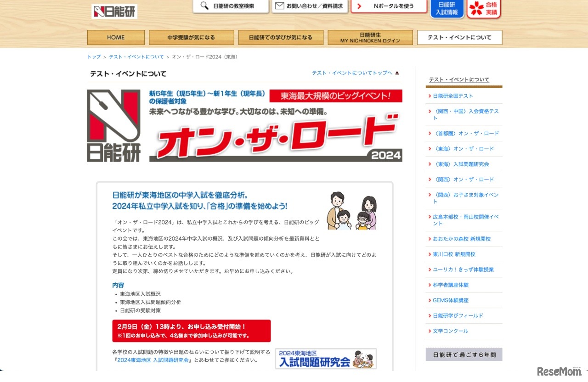The width and height of the screenshot is (588, 382).
Task: Click the トップ breadcrumb link
Action: [94, 57]
